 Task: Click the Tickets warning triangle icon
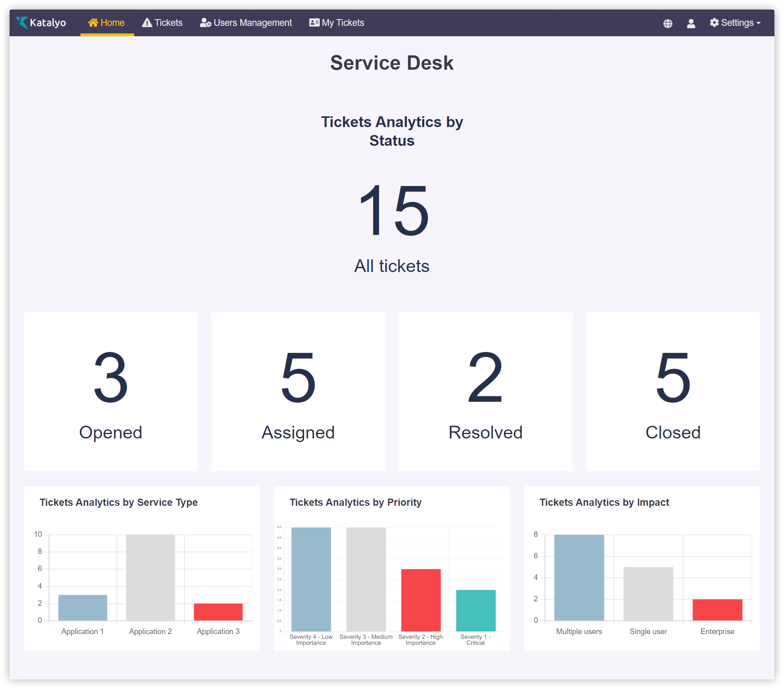coord(147,23)
